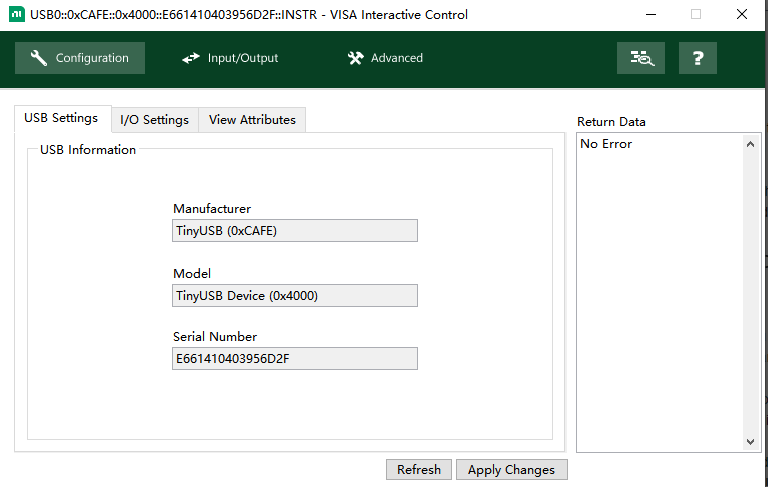Click the NI application icon in title bar

17,14
